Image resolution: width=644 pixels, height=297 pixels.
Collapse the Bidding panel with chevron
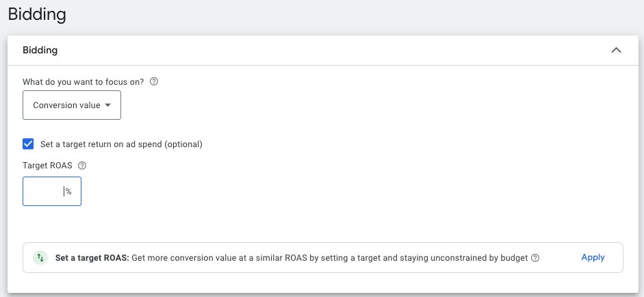coord(616,50)
